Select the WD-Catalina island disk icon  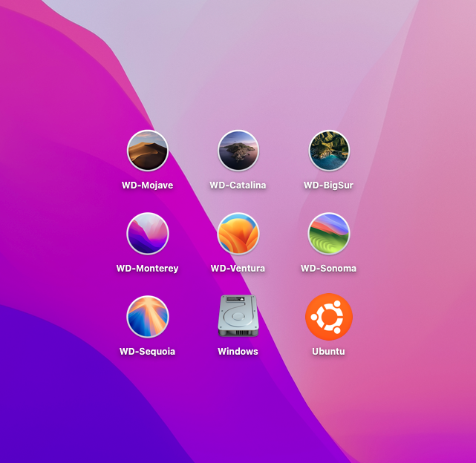click(238, 151)
